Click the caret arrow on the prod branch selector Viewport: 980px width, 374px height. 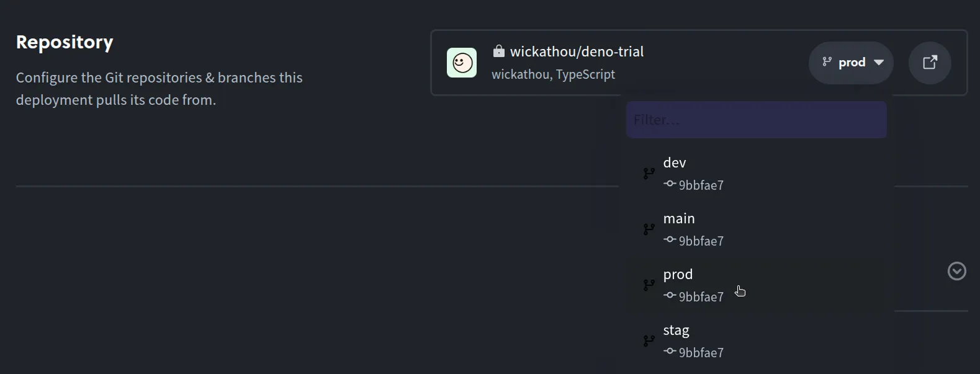click(x=879, y=63)
